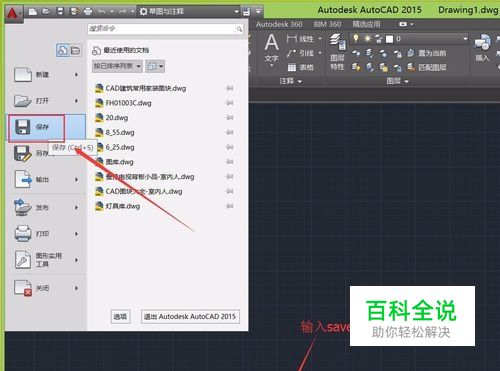Click the workspace save icon right of workspace dropdown
Screen dimensions: 500x371
pos(246,12)
